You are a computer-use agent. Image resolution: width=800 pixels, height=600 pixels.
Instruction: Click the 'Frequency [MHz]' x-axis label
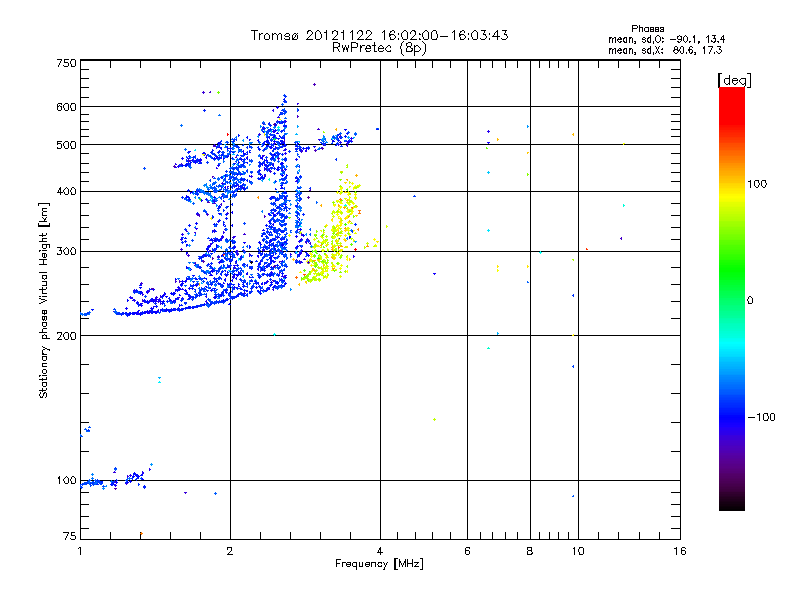379,564
